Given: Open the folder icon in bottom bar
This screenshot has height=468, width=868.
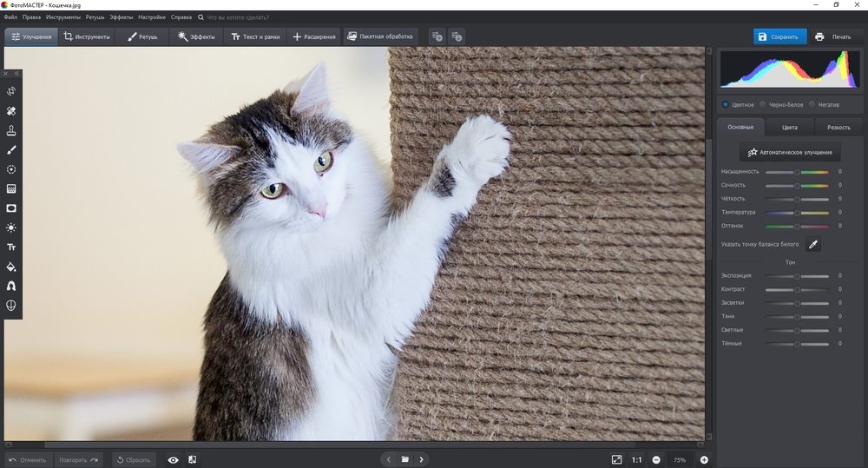Looking at the screenshot, I should [x=404, y=459].
